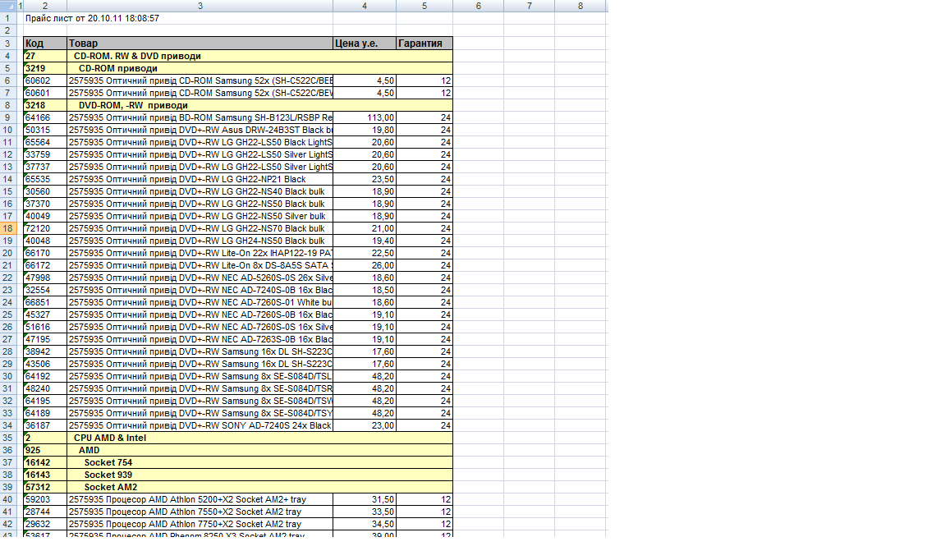Select row header 18
Image resolution: width=927 pixels, height=560 pixels.
[7, 228]
